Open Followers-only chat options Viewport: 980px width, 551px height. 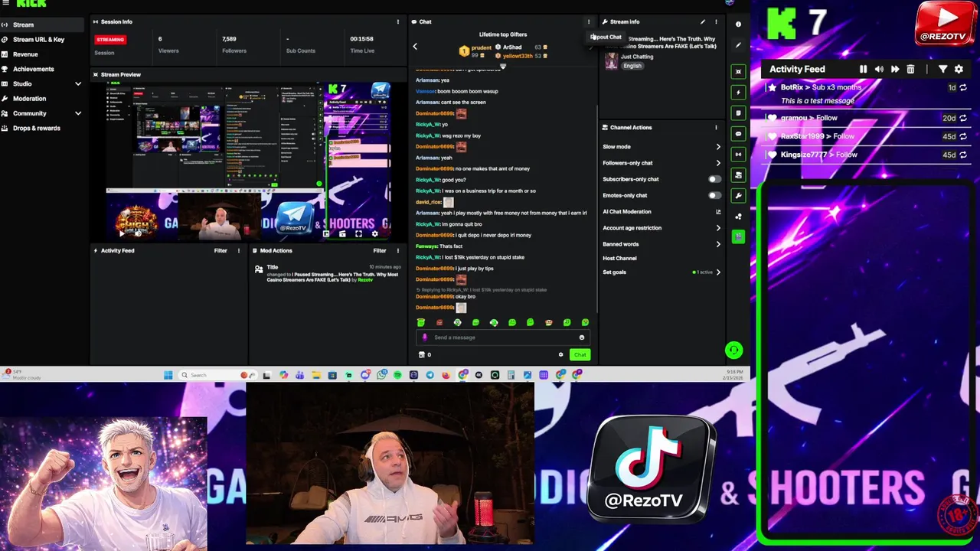click(661, 163)
